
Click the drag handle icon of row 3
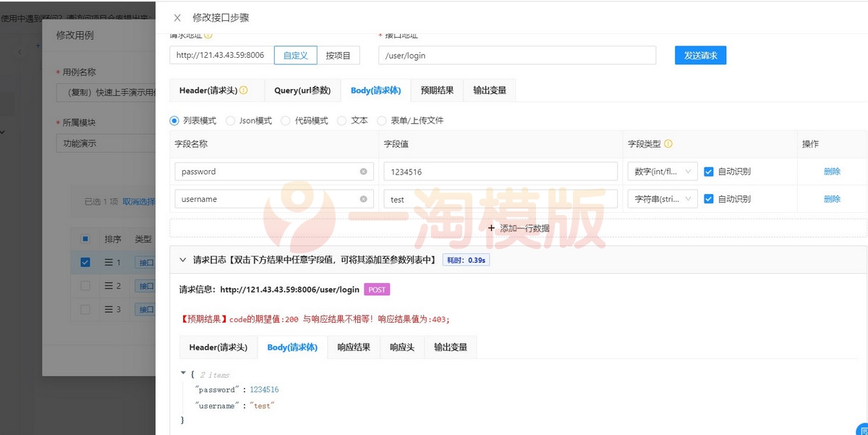point(109,310)
